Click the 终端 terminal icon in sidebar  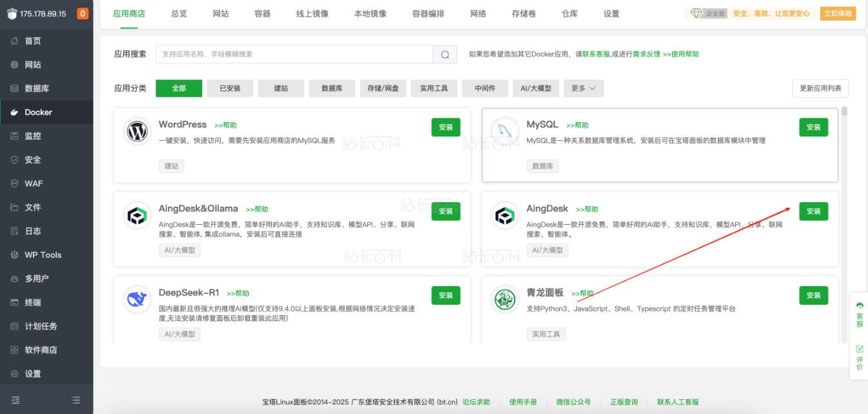click(15, 302)
